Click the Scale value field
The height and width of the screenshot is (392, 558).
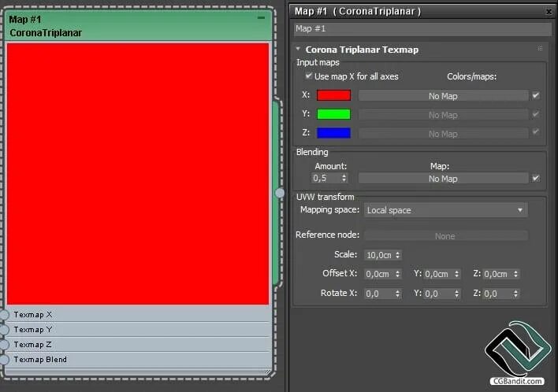(x=379, y=255)
